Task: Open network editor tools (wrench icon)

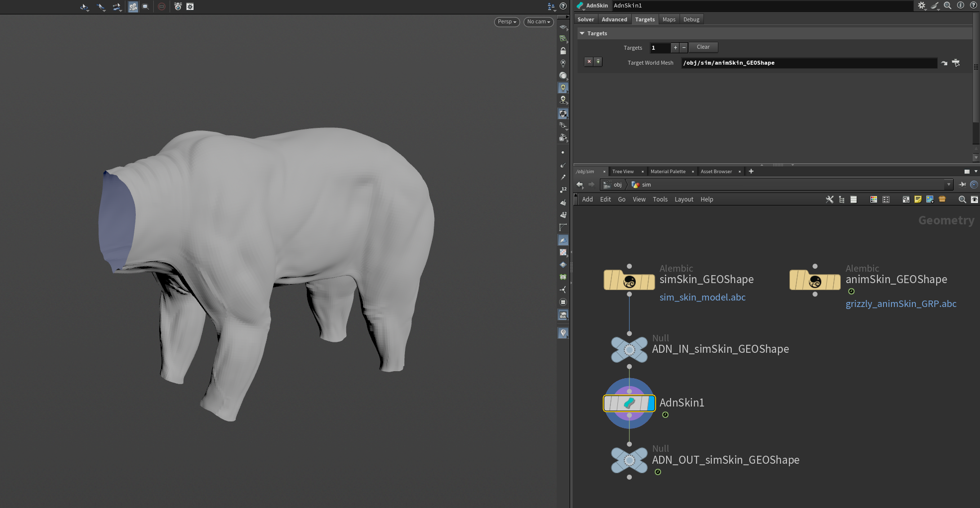Action: (830, 200)
